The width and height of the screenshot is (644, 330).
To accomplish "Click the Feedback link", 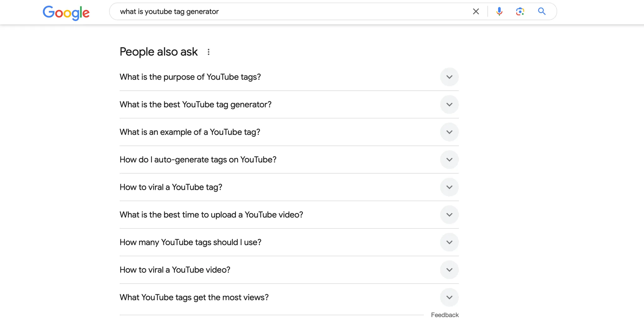I will click(445, 315).
